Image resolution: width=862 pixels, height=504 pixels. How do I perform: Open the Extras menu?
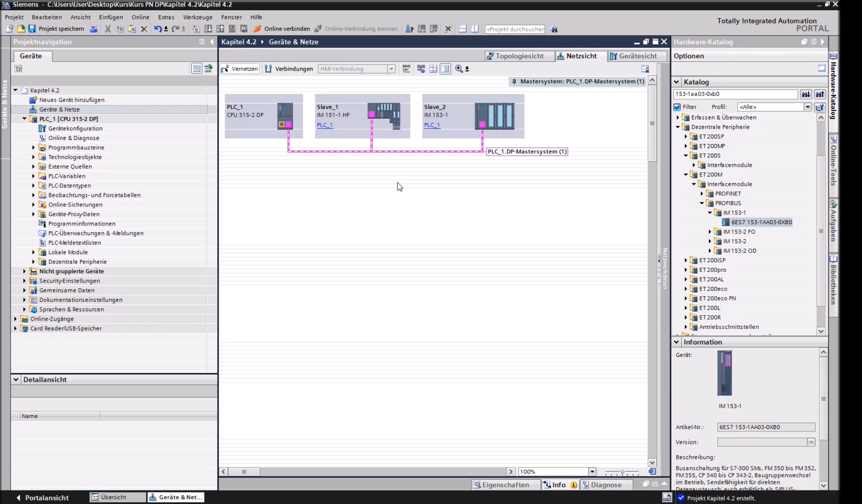166,17
